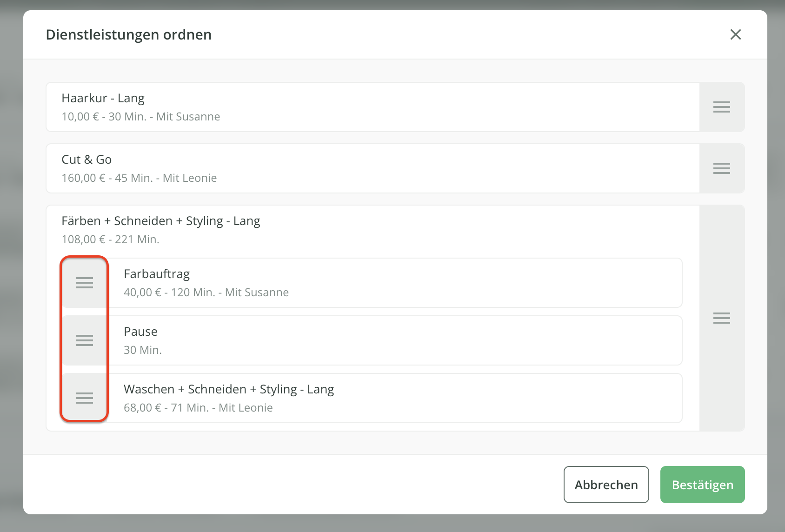The image size is (785, 532).
Task: Select the Cut & Go service row
Action: pos(372,168)
